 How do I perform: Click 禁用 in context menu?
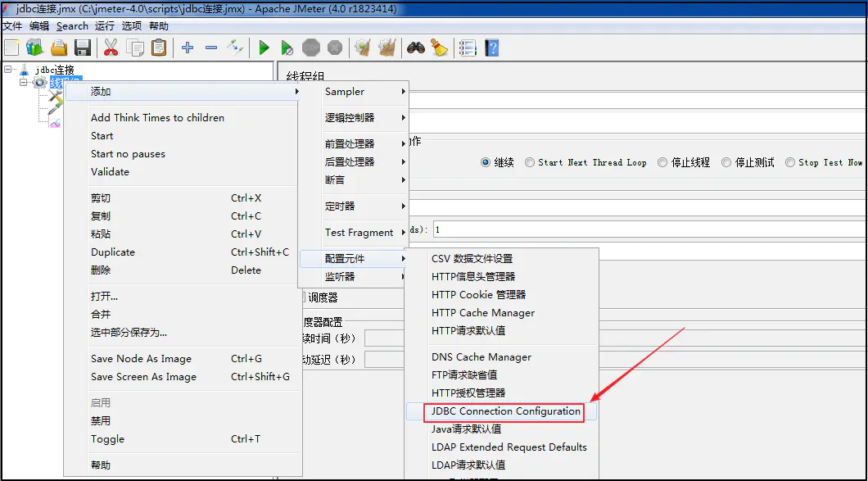pos(182,421)
